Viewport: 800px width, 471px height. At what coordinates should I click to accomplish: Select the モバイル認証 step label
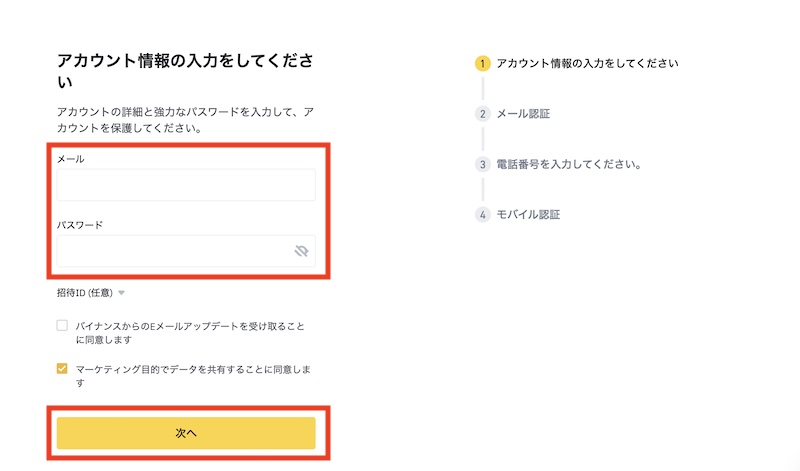pyautogui.click(x=528, y=214)
